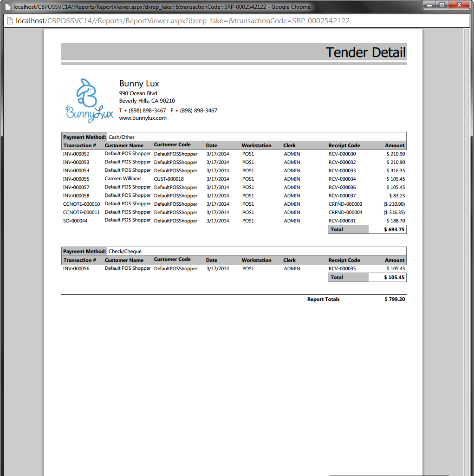Click the refund amount ($ 316.35)

pyautogui.click(x=394, y=212)
